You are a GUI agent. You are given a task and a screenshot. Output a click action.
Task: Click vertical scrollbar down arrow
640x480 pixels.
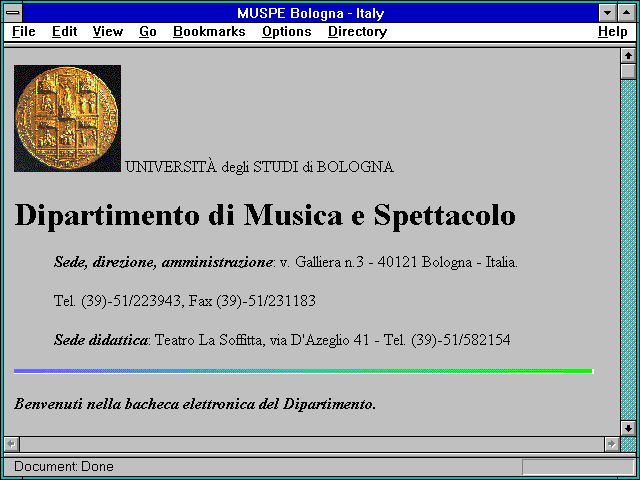pyautogui.click(x=628, y=428)
